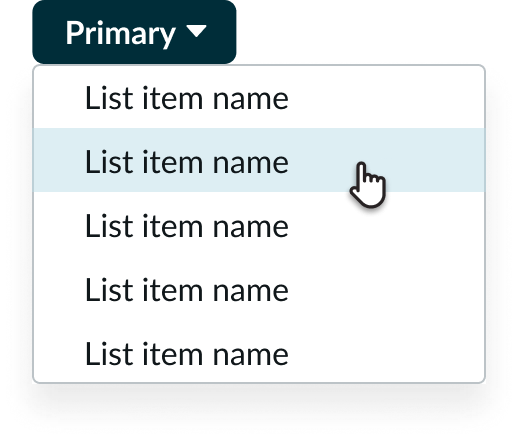The image size is (518, 440).
Task: Select the list item just above the highlighted one
Action: pyautogui.click(x=259, y=98)
